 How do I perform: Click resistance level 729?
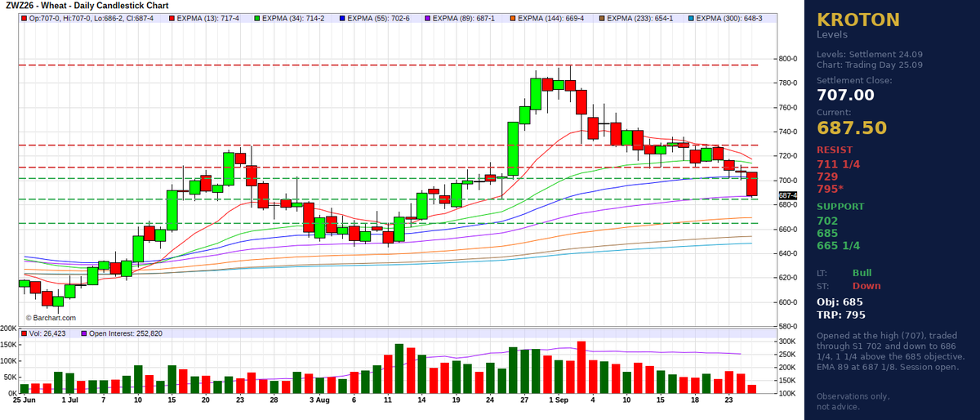click(826, 176)
